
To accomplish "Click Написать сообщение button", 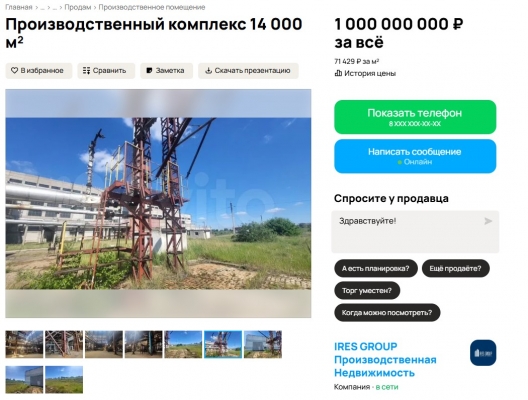I will 415,156.
